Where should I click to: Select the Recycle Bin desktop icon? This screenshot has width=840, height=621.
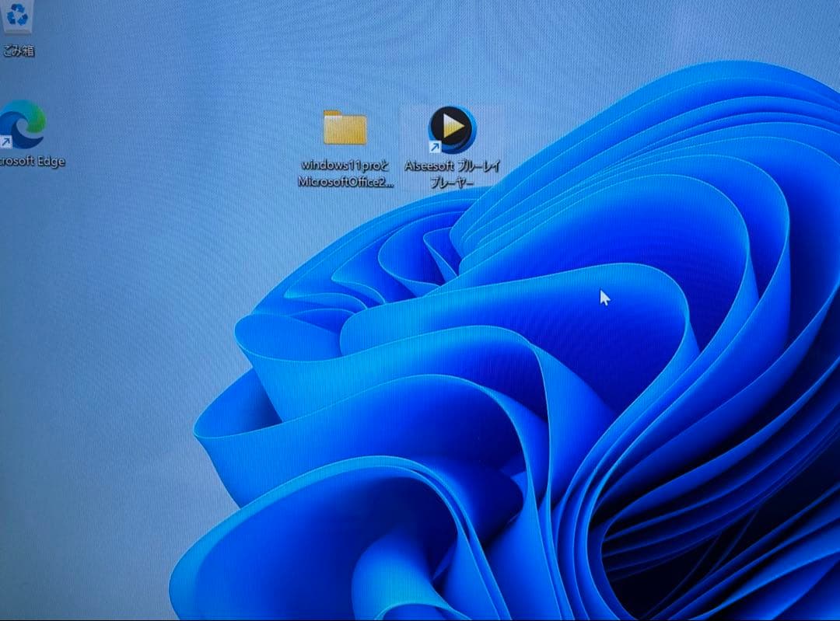(x=17, y=17)
